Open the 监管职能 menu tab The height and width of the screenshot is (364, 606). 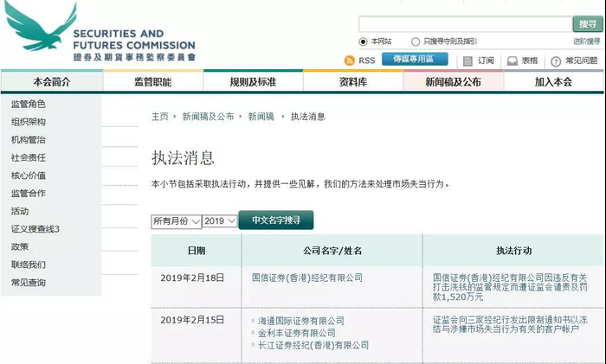tap(153, 82)
